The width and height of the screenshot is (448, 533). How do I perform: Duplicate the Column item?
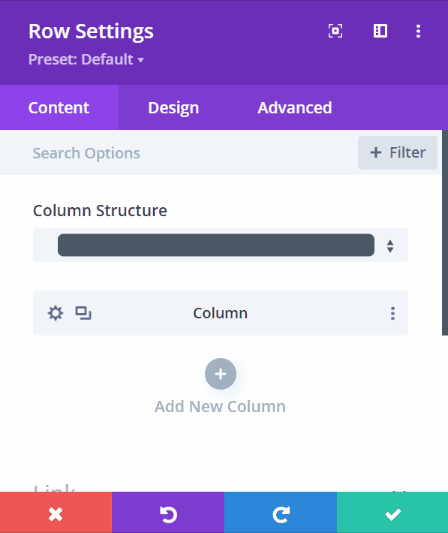(x=83, y=313)
